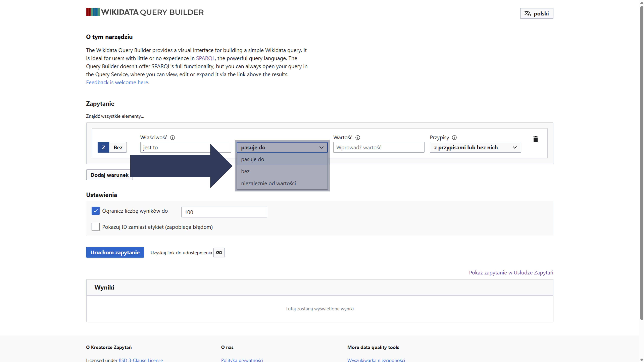The height and width of the screenshot is (362, 644).
Task: Click Uruchom zapytanie button
Action: point(115,252)
